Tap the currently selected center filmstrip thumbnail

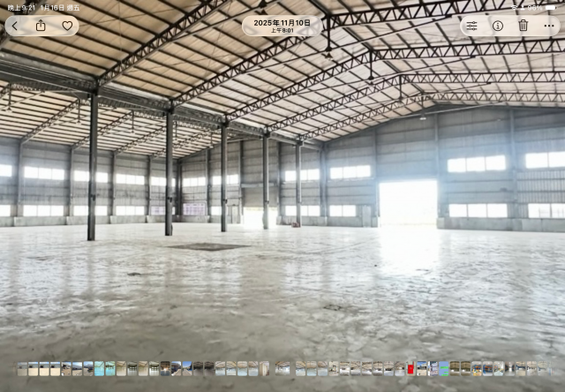point(282,368)
